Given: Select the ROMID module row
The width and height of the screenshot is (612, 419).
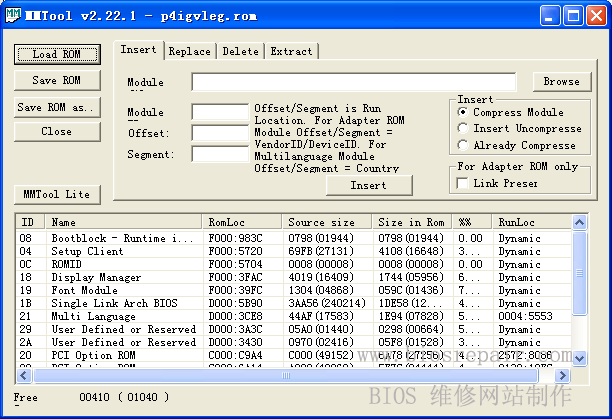Looking at the screenshot, I should tap(294, 264).
